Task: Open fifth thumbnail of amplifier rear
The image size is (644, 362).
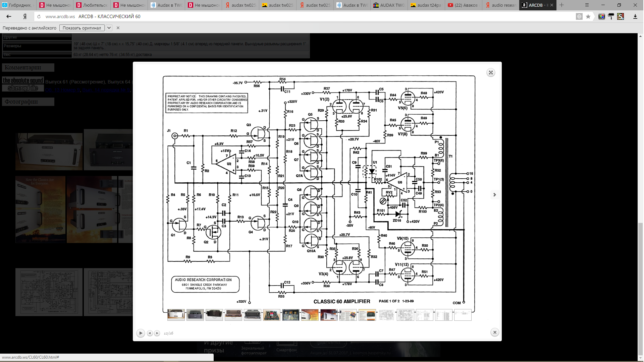Action: [x=253, y=315]
